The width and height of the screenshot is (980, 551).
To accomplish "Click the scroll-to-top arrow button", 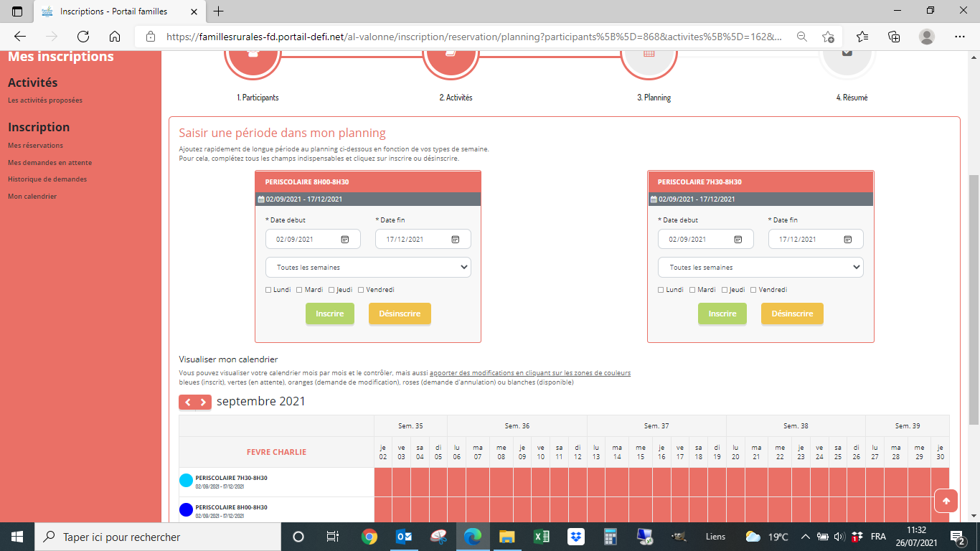I will 946,501.
